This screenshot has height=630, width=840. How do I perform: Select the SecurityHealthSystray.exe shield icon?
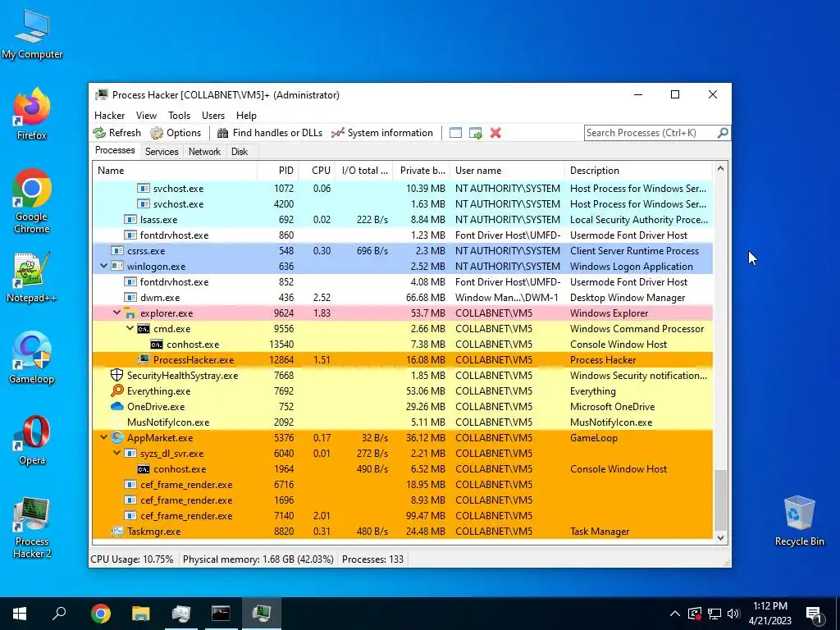[116, 376]
